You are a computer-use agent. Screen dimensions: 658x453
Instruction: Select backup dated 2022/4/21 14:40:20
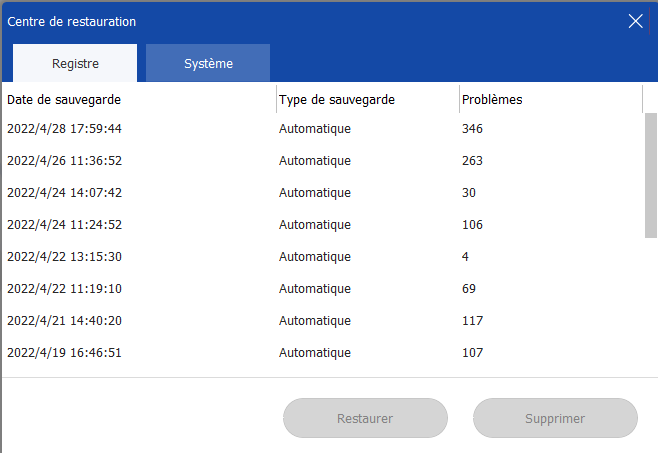point(323,320)
